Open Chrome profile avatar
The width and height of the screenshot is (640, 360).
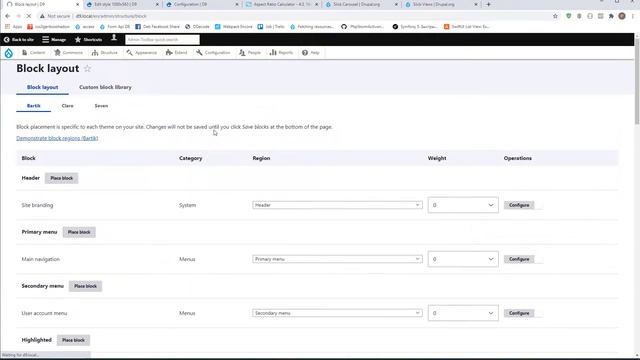[x=622, y=16]
